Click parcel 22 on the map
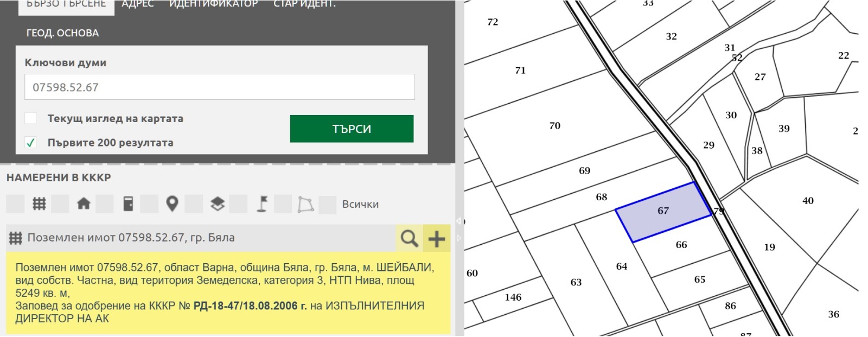This screenshot has width=868, height=337. 844,55
